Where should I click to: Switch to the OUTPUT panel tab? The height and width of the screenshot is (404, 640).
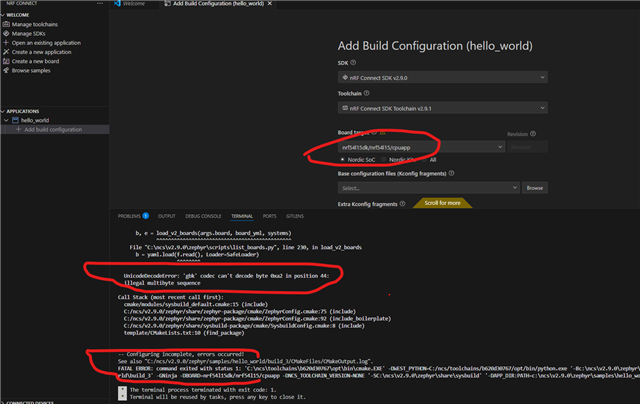coord(167,216)
